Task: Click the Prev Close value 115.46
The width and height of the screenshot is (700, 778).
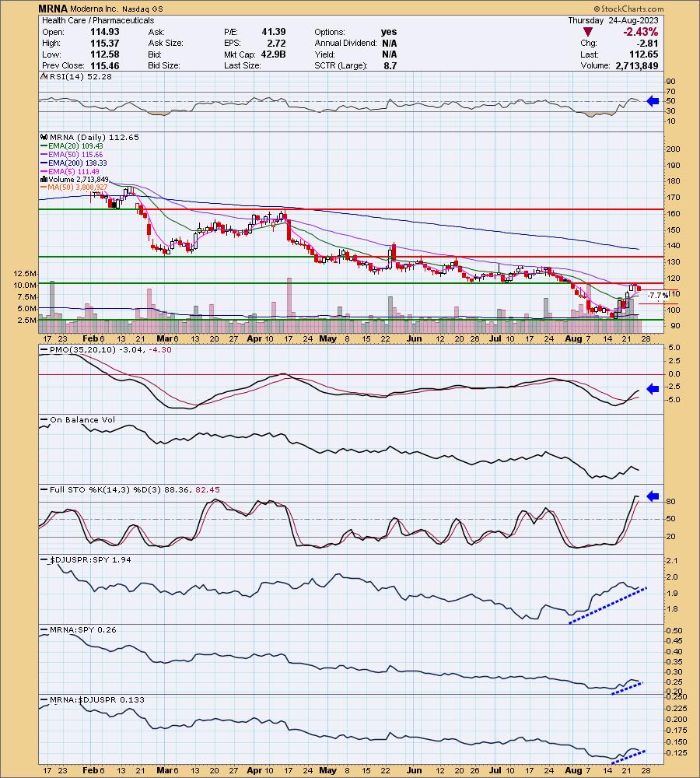Action: pos(105,65)
